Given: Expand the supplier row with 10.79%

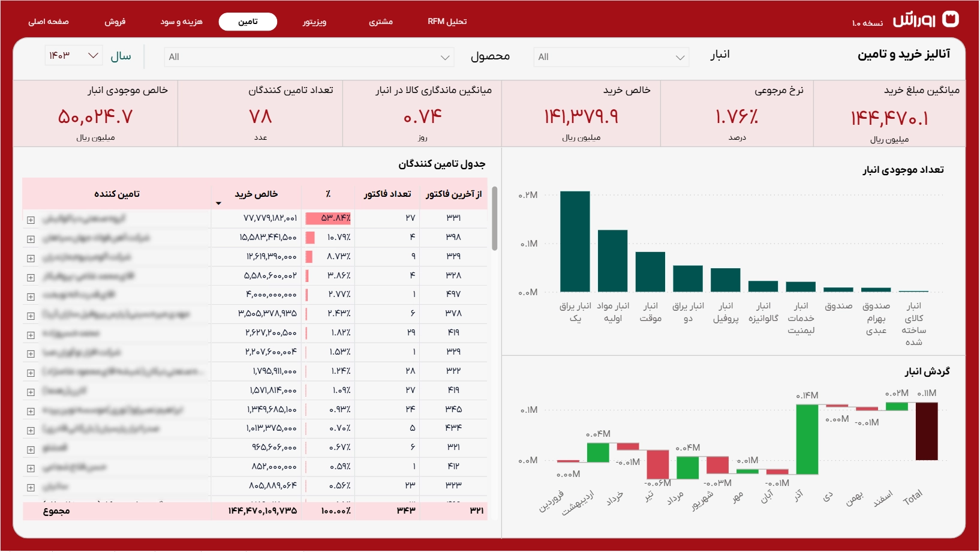Looking at the screenshot, I should pyautogui.click(x=31, y=239).
